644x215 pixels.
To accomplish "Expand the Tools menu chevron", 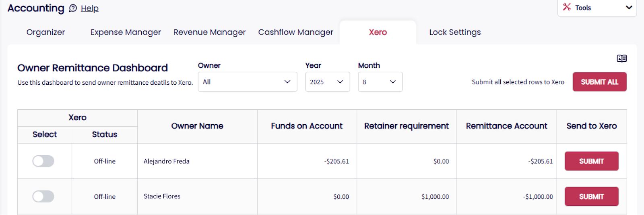I will pyautogui.click(x=629, y=8).
